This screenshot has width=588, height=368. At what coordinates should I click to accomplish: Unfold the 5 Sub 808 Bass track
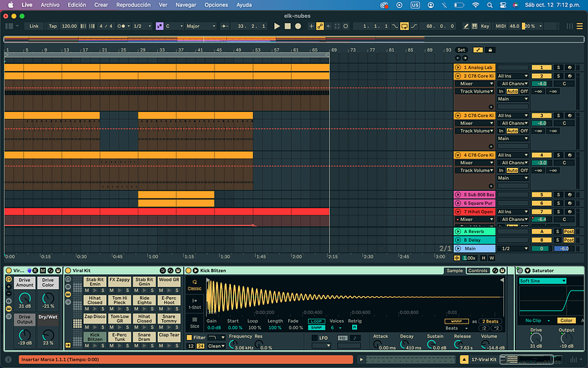(457, 194)
